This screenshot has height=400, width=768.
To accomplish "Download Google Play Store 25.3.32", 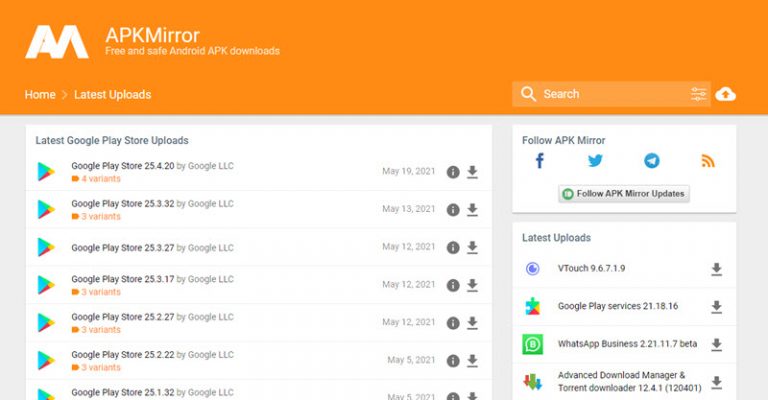I will pyautogui.click(x=472, y=210).
